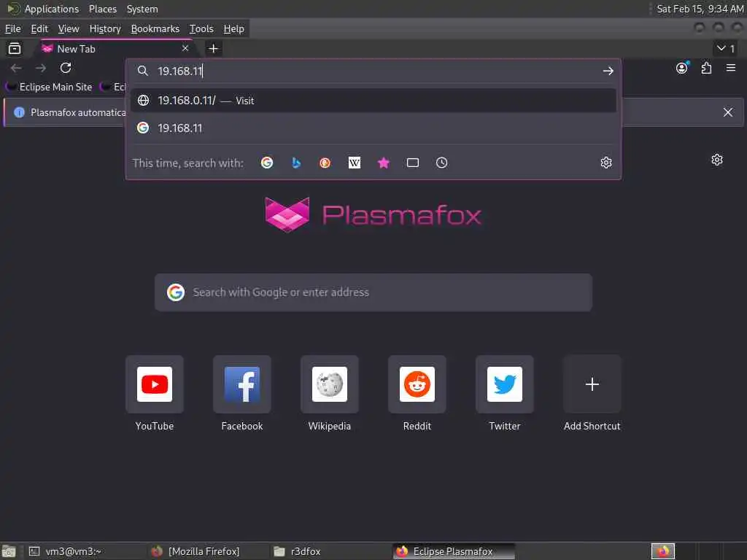The image size is (747, 560).
Task: Go back with the back arrow
Action: 16,68
